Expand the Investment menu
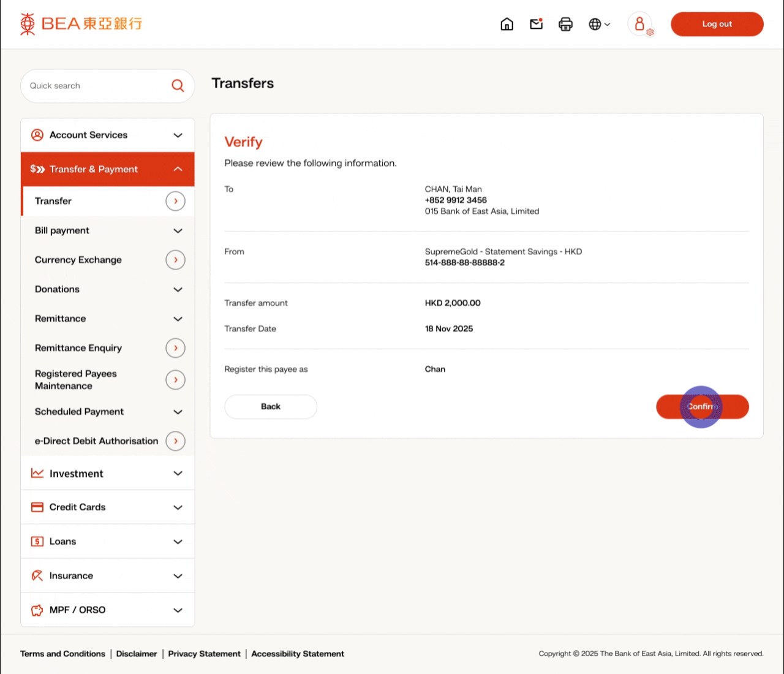 coord(108,474)
